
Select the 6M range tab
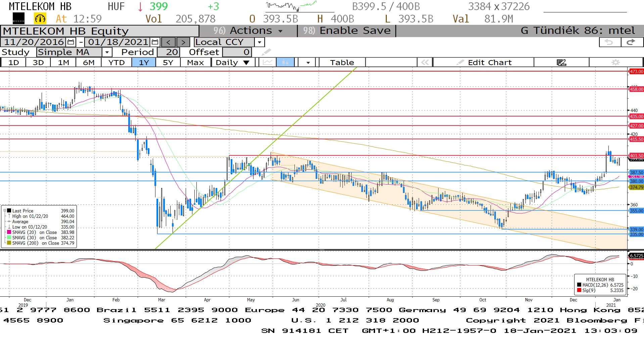[x=89, y=62]
